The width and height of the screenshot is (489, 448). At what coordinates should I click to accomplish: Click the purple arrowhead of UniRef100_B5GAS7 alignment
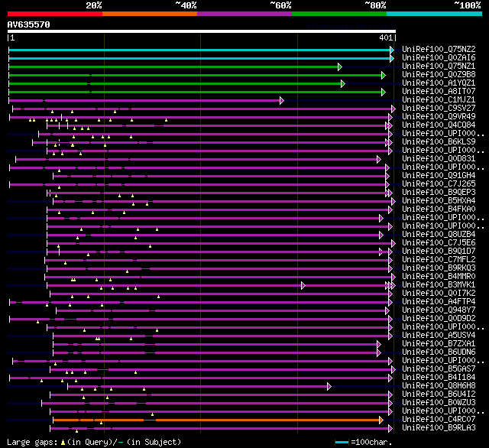click(393, 370)
